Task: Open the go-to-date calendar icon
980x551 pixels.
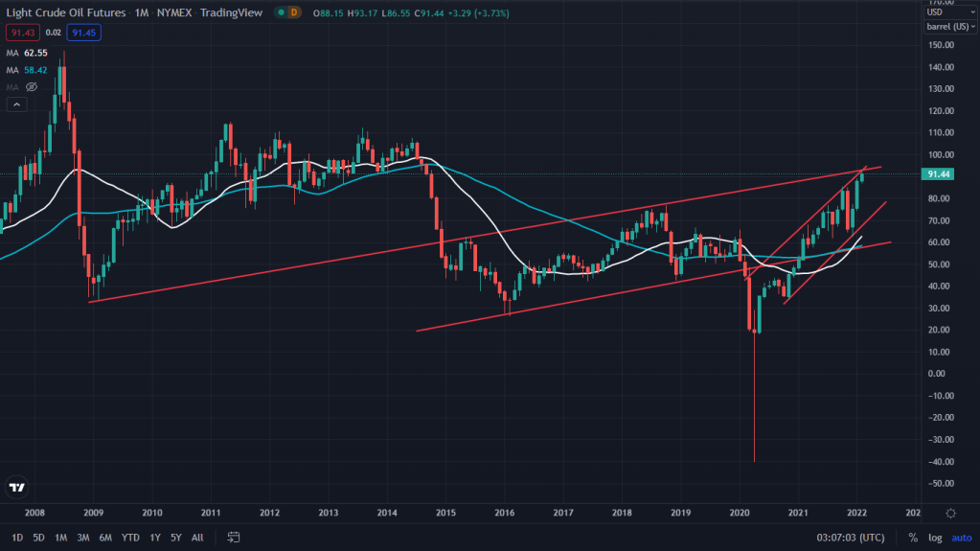Action: (x=233, y=538)
